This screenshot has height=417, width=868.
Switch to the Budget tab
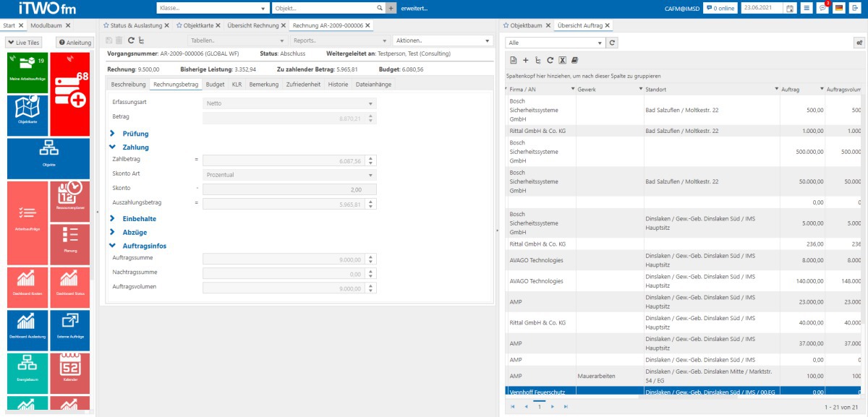(x=215, y=85)
